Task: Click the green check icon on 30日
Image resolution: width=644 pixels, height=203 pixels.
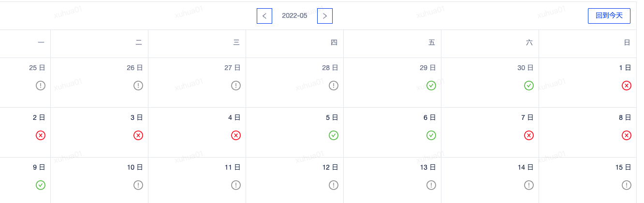Action: point(529,86)
